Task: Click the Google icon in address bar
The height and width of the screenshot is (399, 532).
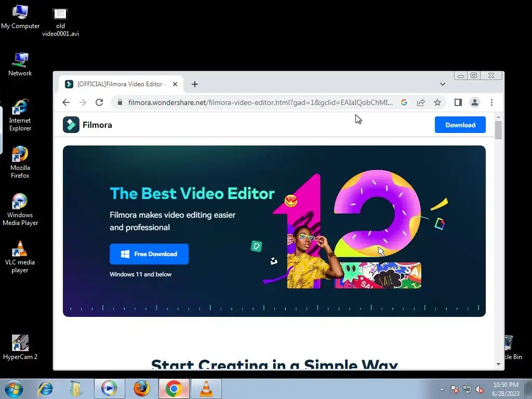Action: [404, 102]
